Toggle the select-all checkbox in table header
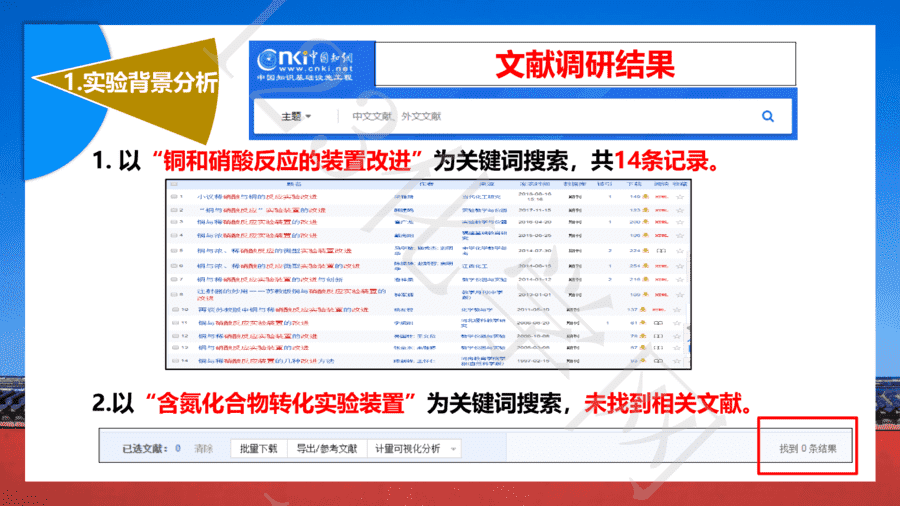The image size is (900, 506). (174, 184)
